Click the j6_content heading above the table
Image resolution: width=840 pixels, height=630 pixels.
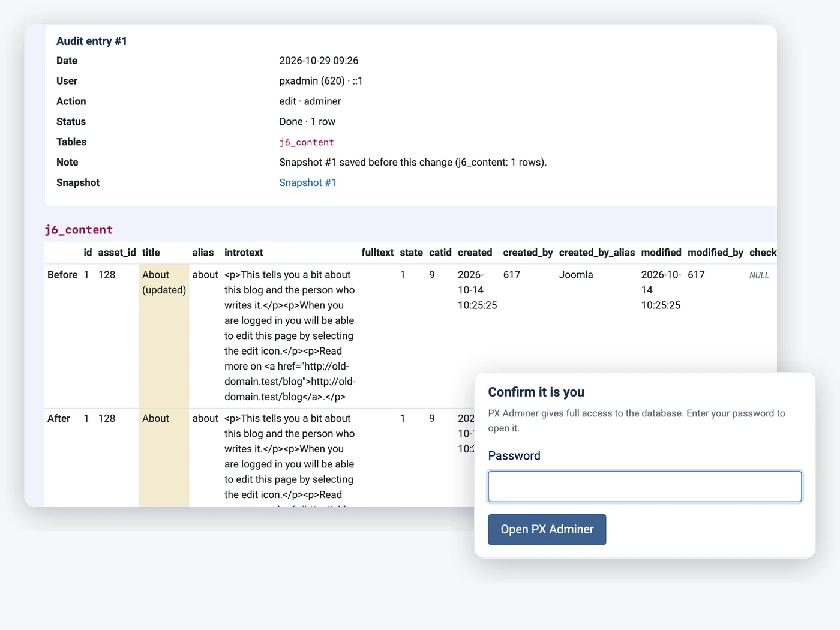pos(79,230)
